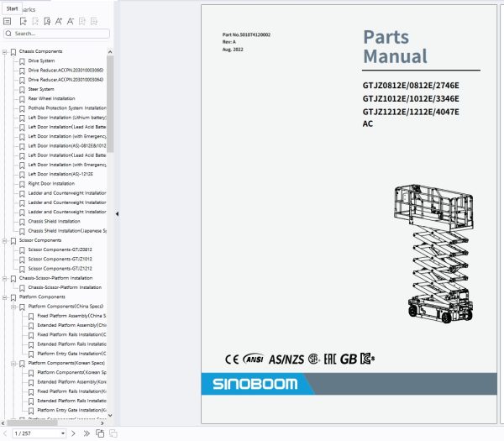Jump to last page with double arrow

click(87, 433)
